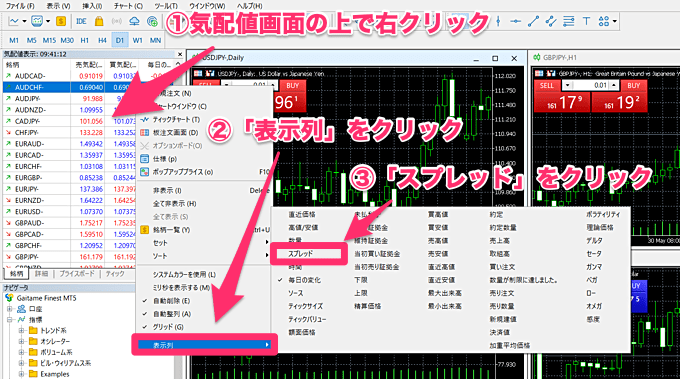Select the text label T tool
Viewport: 680px width, 379px height.
coord(586,21)
